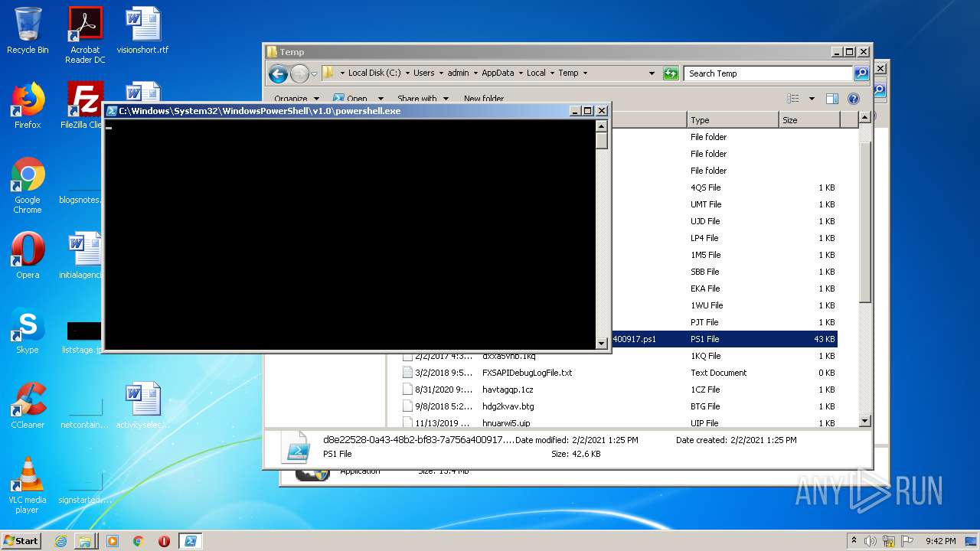Screen dimensions: 980x551
Task: Select FXSAPIDebugLogFile.txt file
Action: pos(527,373)
